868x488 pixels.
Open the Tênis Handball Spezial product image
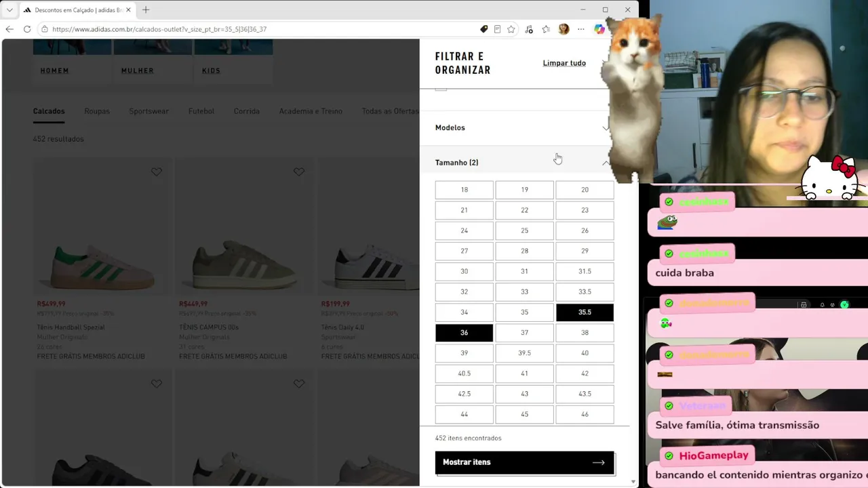tap(103, 227)
